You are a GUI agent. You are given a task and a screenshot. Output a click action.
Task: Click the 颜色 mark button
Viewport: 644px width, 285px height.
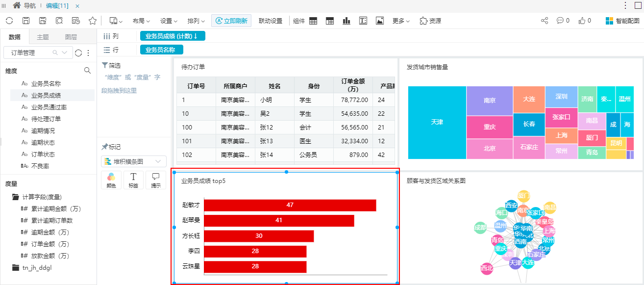pyautogui.click(x=111, y=180)
